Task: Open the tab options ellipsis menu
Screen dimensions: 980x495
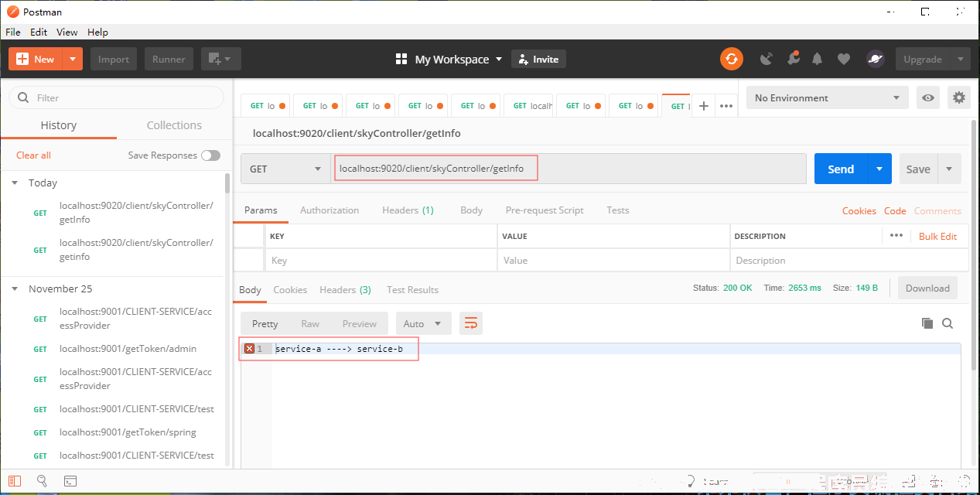Action: tap(726, 106)
